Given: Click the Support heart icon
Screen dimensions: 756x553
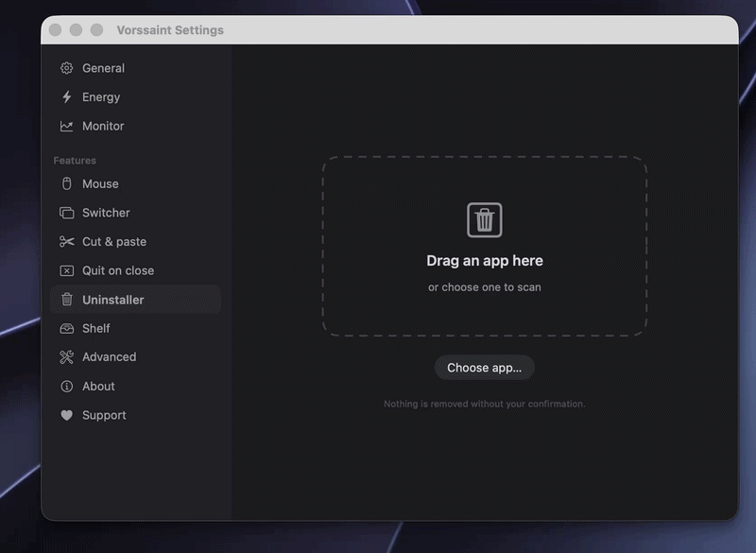Looking at the screenshot, I should point(66,415).
